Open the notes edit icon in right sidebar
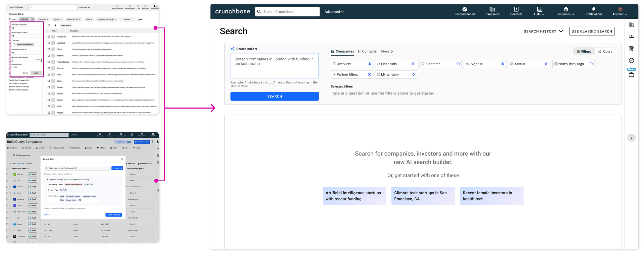The height and width of the screenshot is (253, 644). coord(631,49)
